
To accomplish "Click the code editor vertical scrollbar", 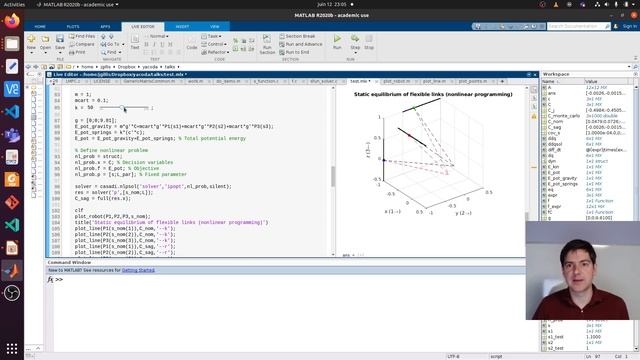I will (333, 176).
